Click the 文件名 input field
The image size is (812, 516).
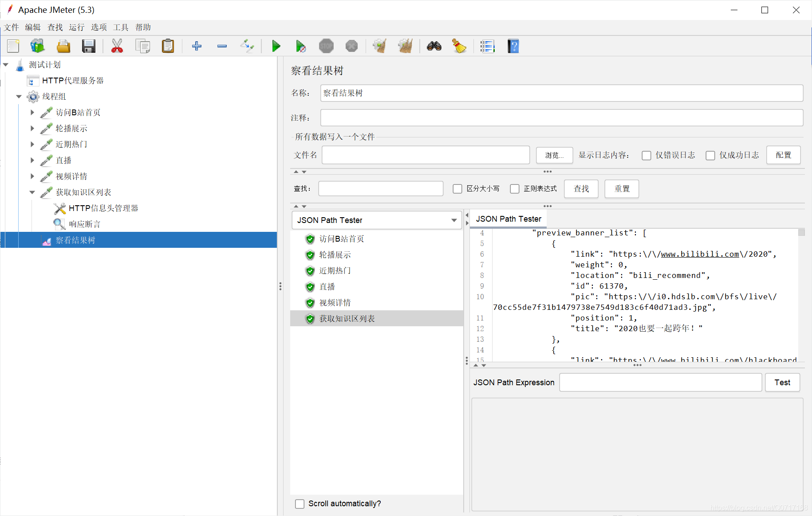pos(426,155)
